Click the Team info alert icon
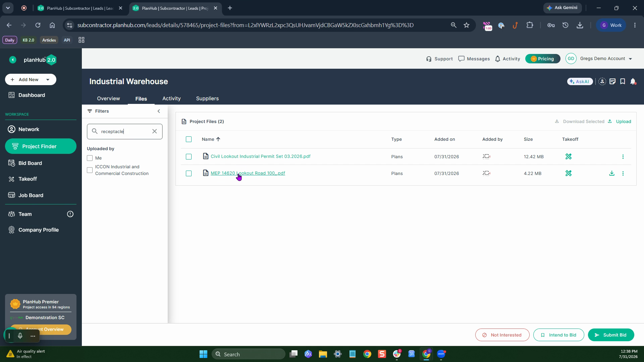Screen dimensions: 644x362 click(70, 214)
